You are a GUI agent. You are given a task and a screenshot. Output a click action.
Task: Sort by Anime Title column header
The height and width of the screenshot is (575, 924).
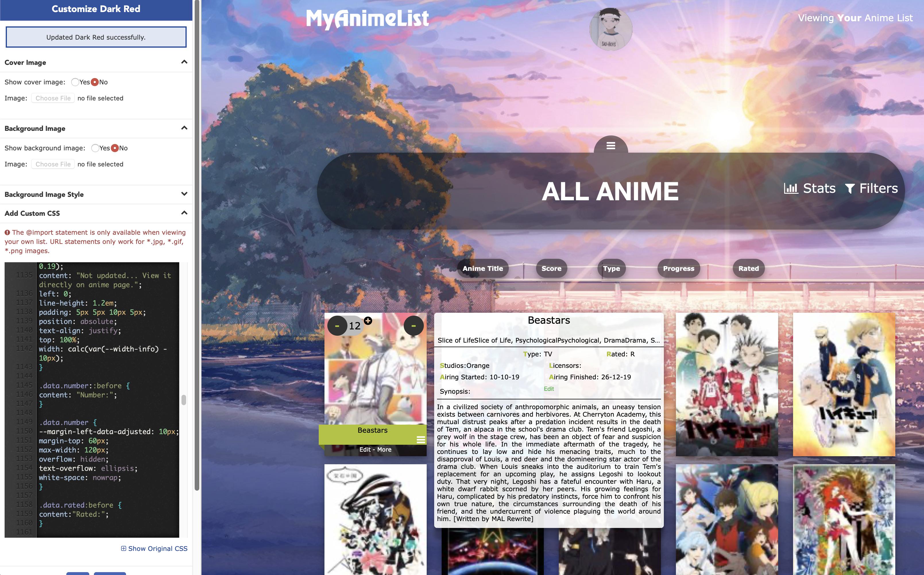pyautogui.click(x=483, y=269)
